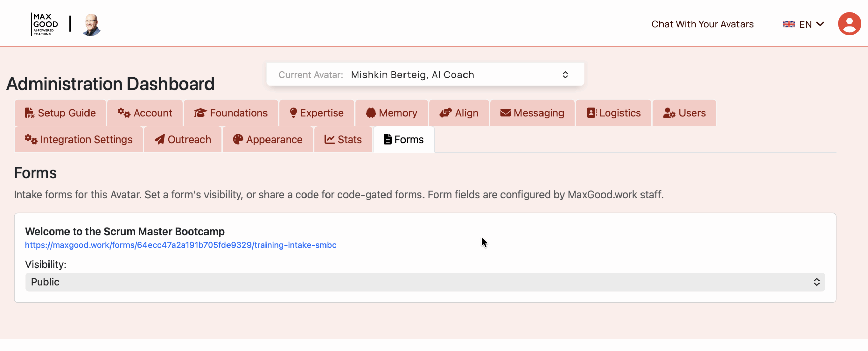Open the user profile icon

pyautogui.click(x=849, y=24)
